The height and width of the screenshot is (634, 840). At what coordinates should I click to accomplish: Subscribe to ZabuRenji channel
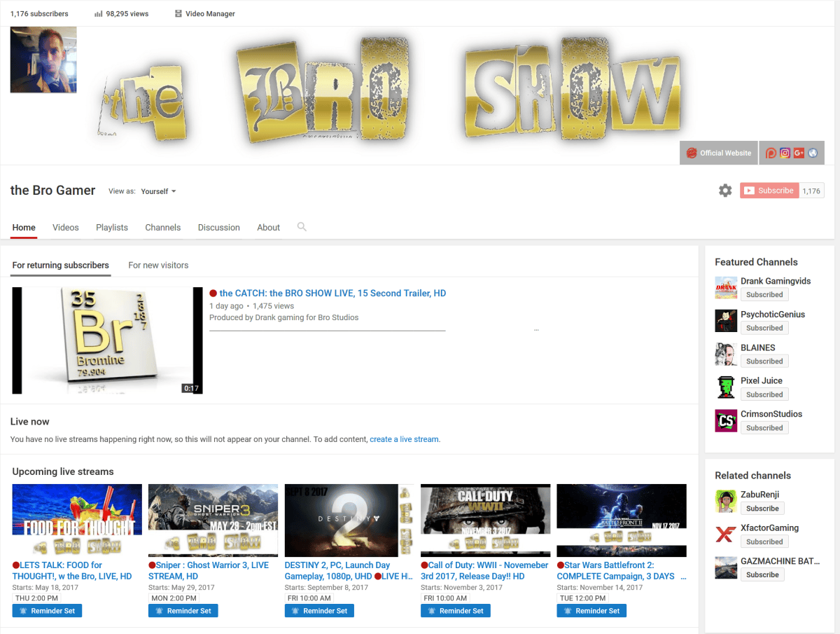(762, 509)
